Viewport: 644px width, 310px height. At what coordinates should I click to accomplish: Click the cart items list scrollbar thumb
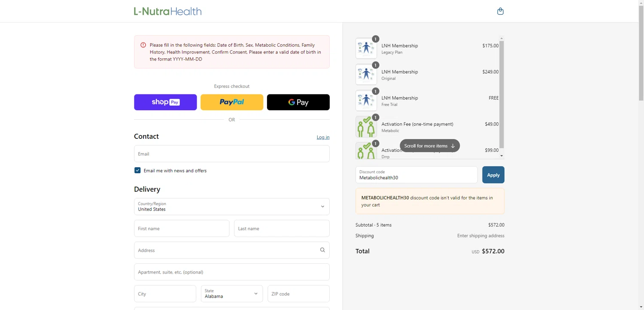[501, 94]
